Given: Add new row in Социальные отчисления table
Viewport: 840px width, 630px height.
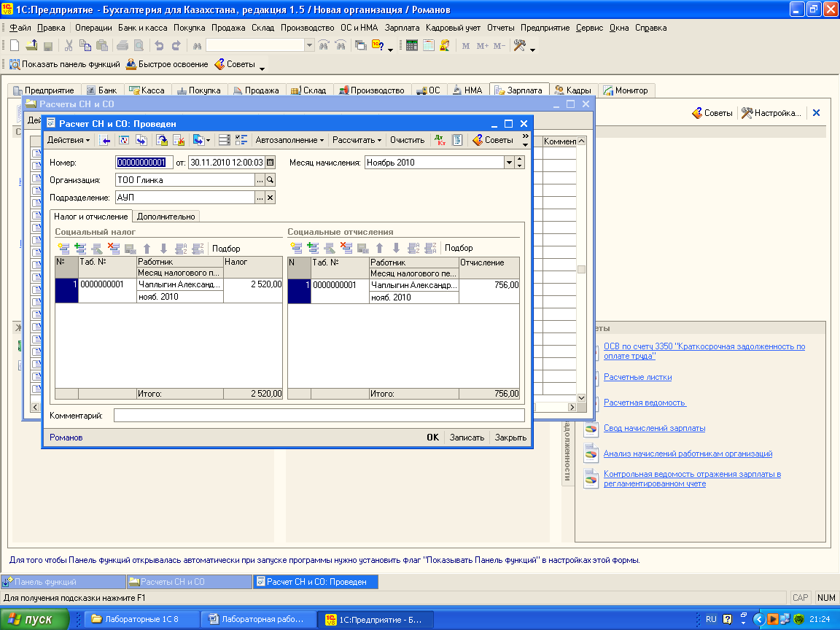Looking at the screenshot, I should [x=296, y=248].
